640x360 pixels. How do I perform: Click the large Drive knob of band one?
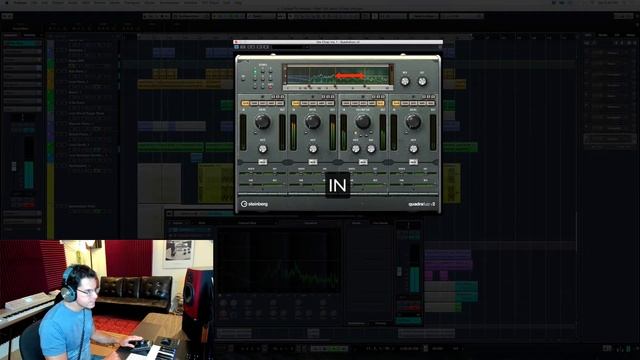click(262, 121)
